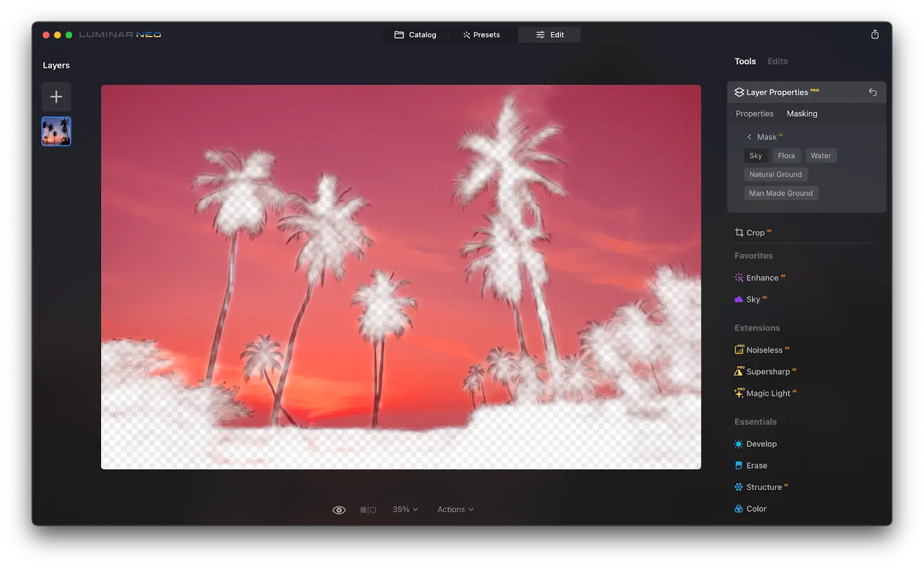The width and height of the screenshot is (924, 568).
Task: Select the palm trees layer thumbnail
Action: tap(56, 132)
